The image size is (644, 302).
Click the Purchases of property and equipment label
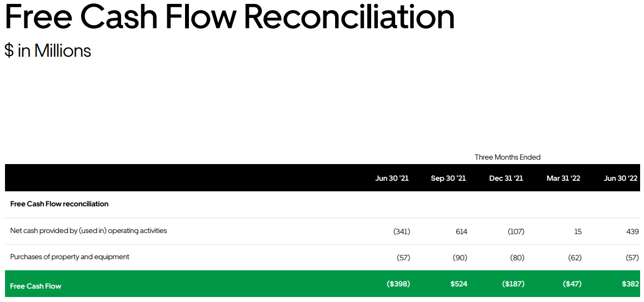[x=69, y=257]
